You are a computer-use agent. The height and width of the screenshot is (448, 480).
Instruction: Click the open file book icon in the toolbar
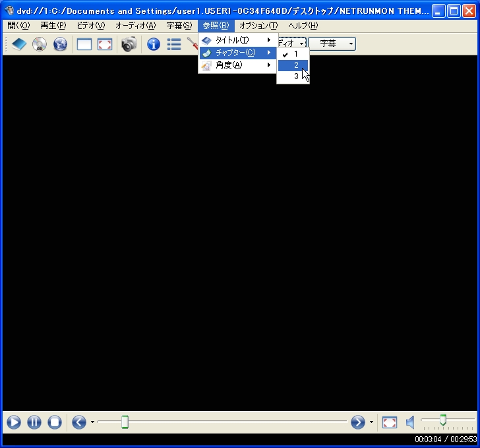19,44
